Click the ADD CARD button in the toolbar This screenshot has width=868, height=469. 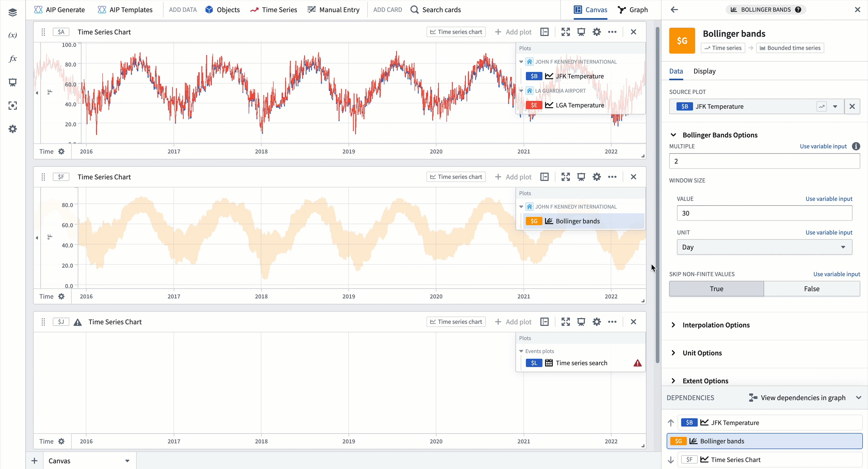click(x=387, y=10)
